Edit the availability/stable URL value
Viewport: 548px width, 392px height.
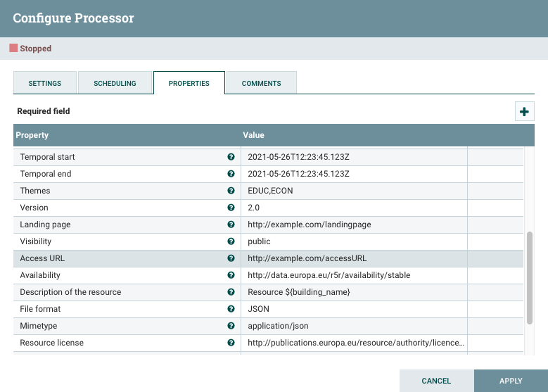[354, 275]
